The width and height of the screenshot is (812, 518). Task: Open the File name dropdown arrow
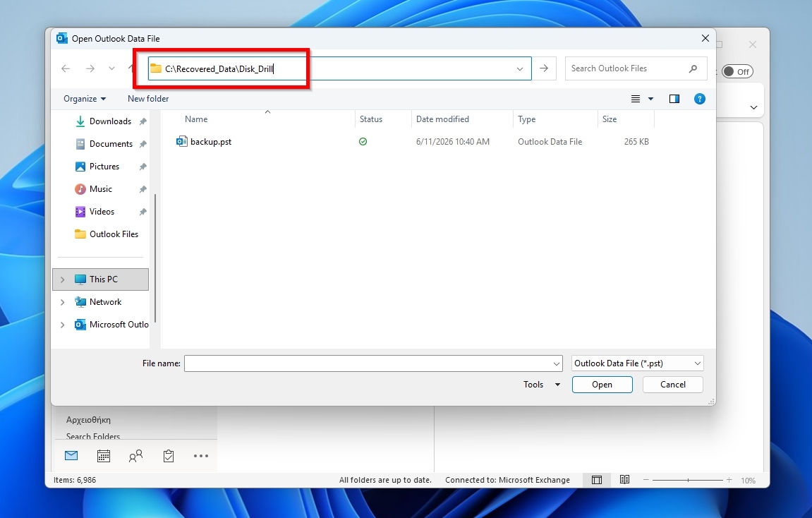557,363
